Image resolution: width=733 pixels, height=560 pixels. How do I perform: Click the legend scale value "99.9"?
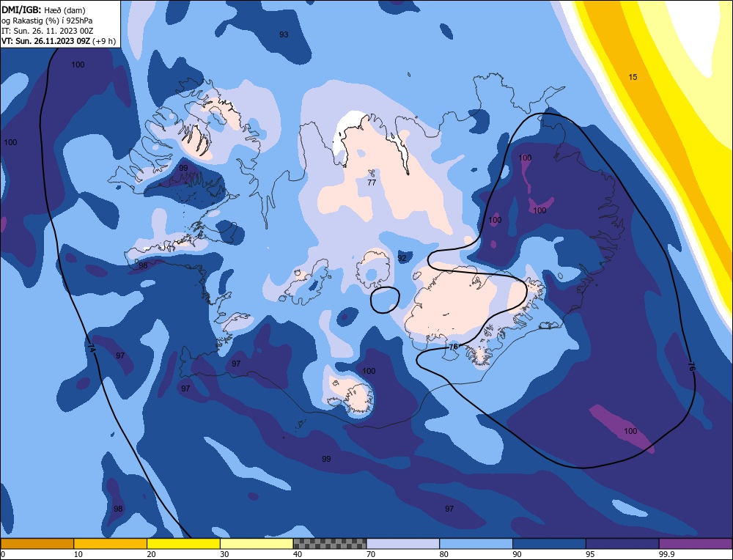pyautogui.click(x=666, y=554)
